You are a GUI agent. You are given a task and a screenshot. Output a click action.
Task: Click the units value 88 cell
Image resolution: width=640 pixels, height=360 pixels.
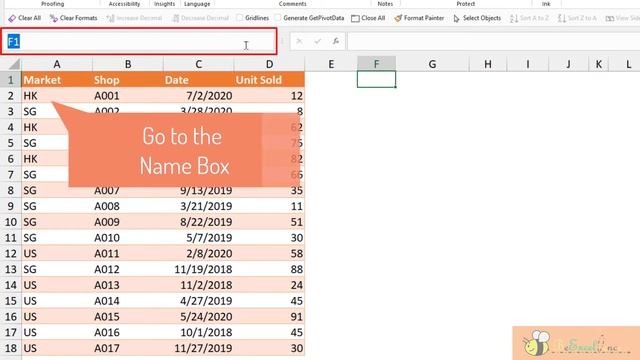269,269
